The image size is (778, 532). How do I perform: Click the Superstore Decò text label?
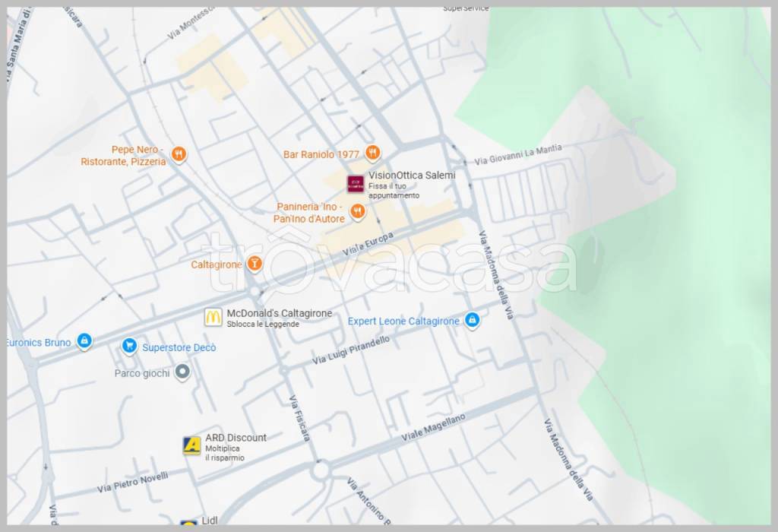[179, 347]
